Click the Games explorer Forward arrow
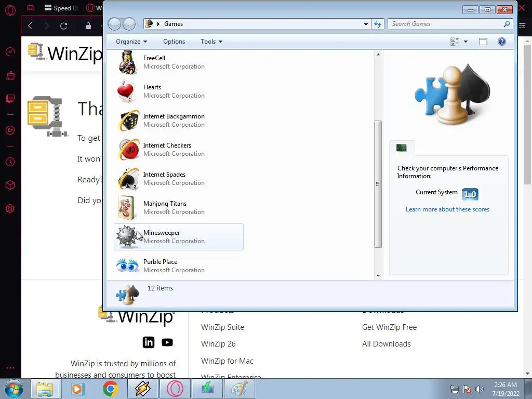 pyautogui.click(x=129, y=24)
